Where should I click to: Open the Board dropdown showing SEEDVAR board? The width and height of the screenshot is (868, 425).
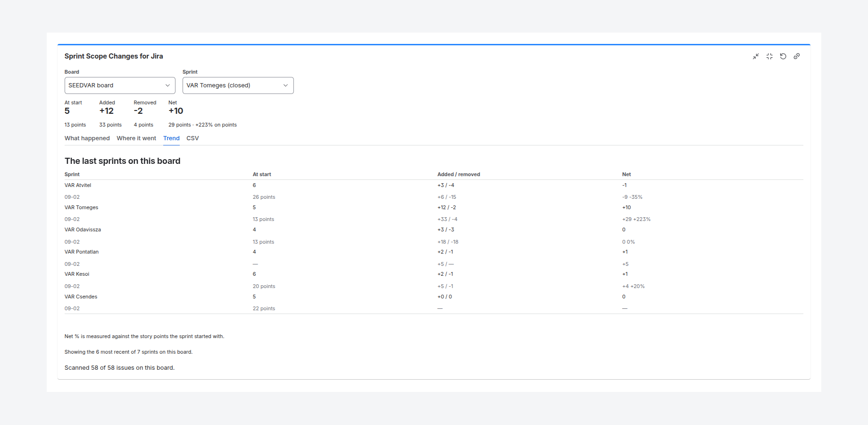click(120, 85)
